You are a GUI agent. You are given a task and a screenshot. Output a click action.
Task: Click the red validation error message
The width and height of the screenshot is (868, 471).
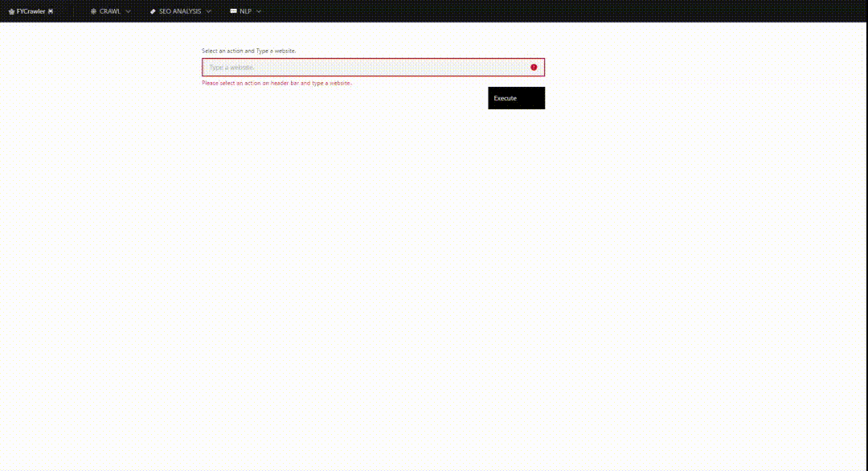point(276,83)
